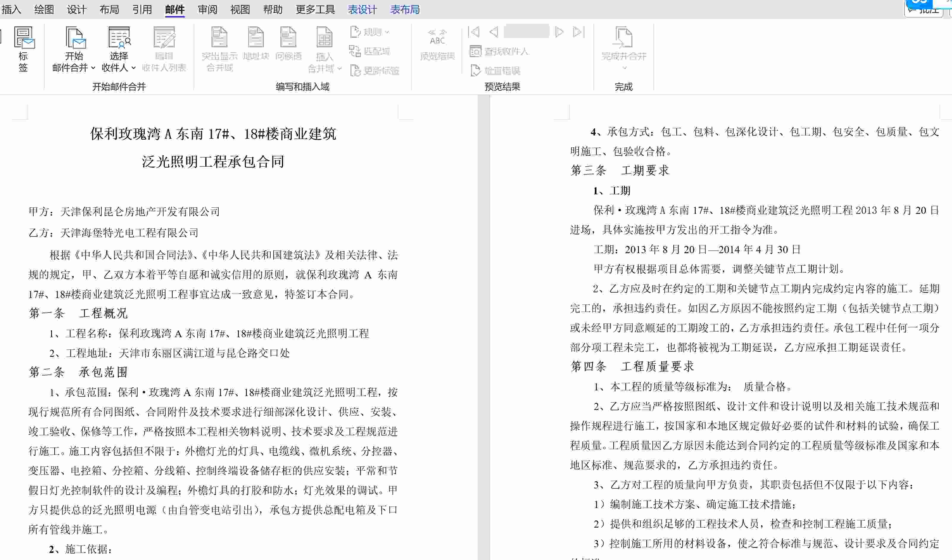The image size is (952, 560).
Task: Open the 视图 (View) tab
Action: pos(240,10)
